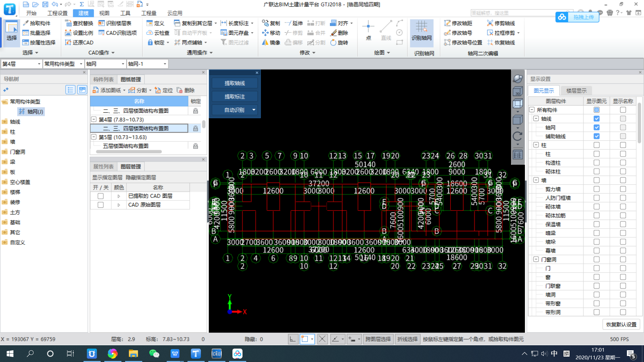
Task: Select 梁 category in navigation tree
Action: tap(12, 162)
